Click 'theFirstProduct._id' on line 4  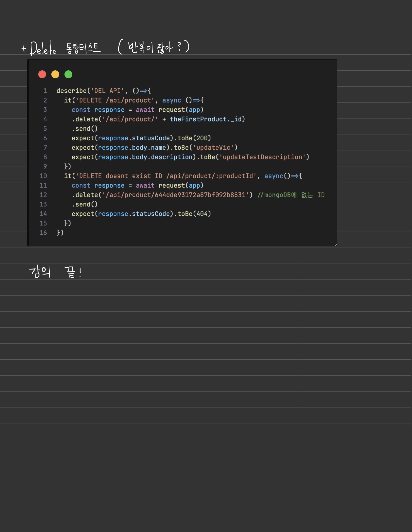206,119
